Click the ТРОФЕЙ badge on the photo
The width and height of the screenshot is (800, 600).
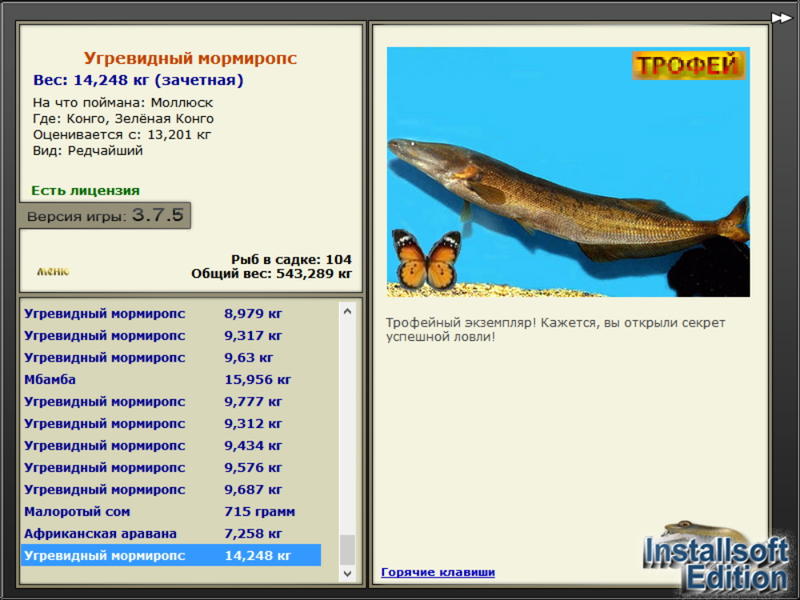(688, 65)
